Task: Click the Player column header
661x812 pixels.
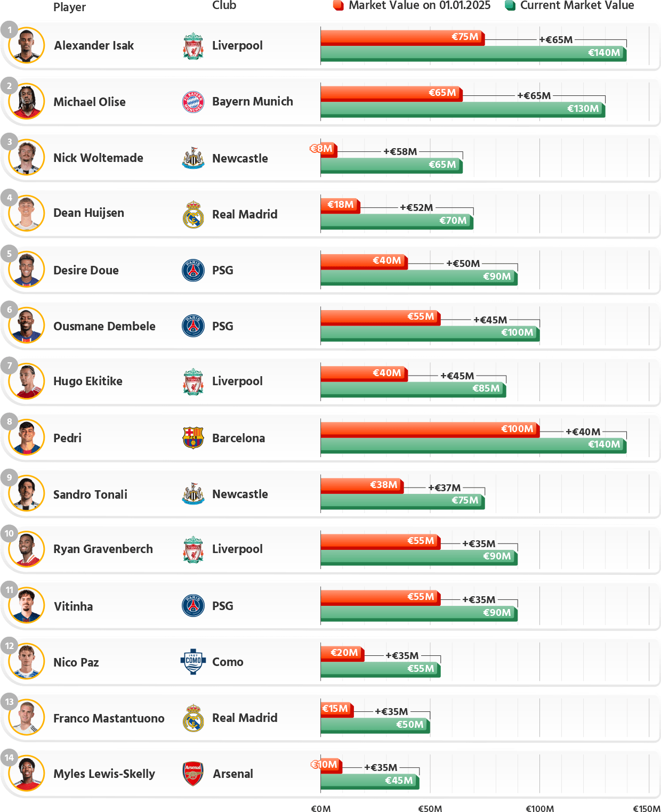Action: [x=69, y=7]
